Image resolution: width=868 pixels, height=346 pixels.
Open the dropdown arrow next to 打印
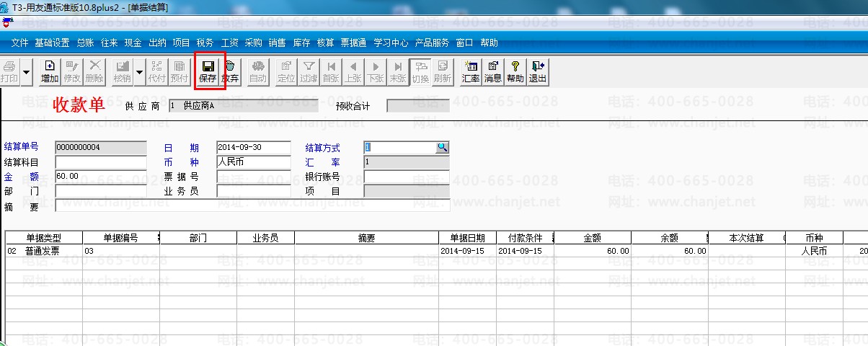[x=27, y=72]
